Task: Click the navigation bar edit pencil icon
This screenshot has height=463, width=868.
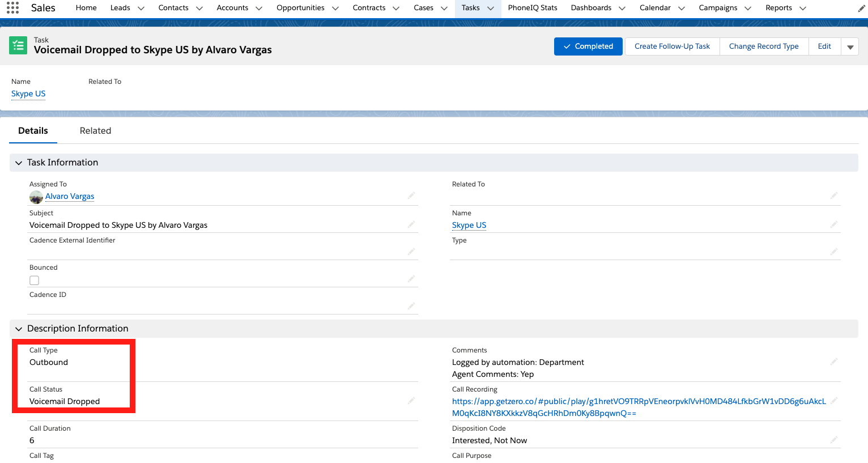Action: 862,8
